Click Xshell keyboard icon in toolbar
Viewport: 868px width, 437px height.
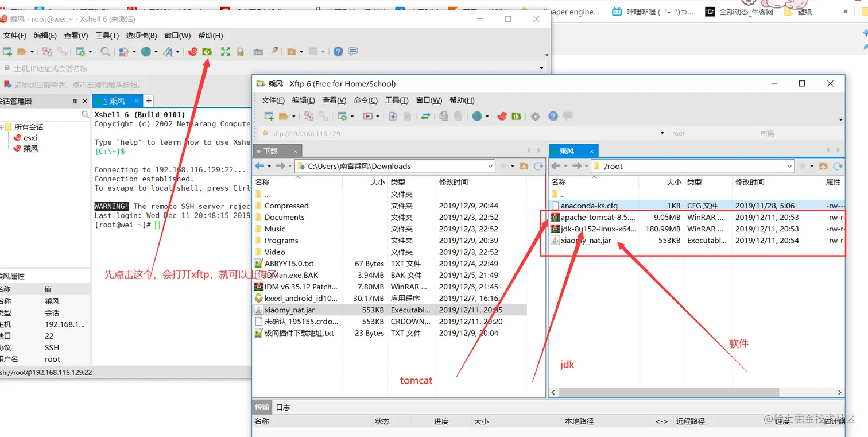(x=258, y=52)
